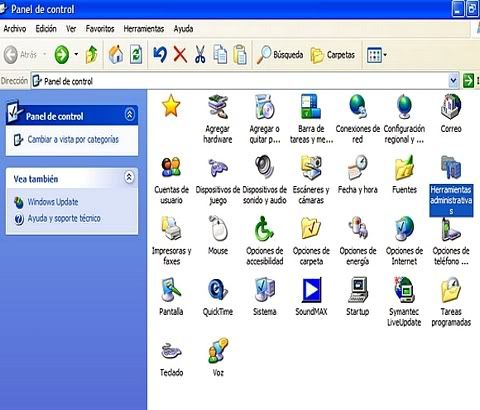Click the Home house toolbar icon
The height and width of the screenshot is (410, 480).
coord(116,54)
